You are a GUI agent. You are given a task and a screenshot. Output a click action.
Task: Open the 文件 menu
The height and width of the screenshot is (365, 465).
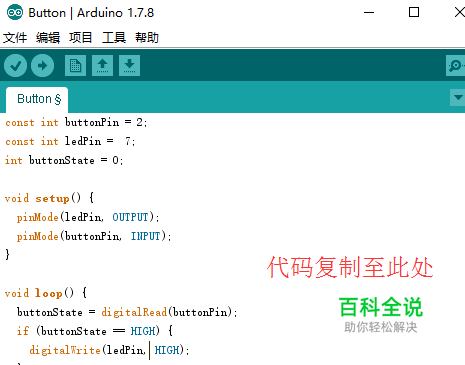point(15,37)
